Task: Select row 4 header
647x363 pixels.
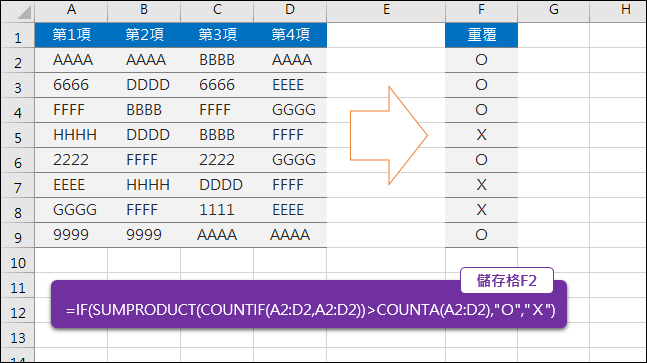Action: tap(18, 111)
